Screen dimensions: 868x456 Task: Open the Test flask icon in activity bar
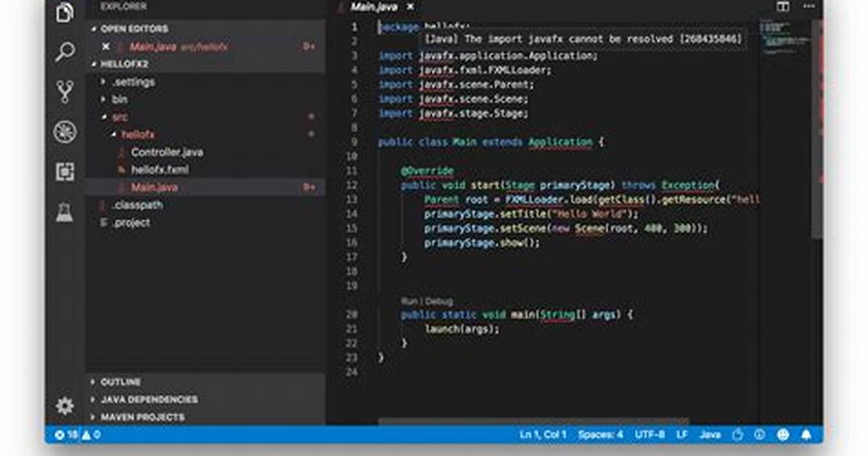(x=65, y=211)
